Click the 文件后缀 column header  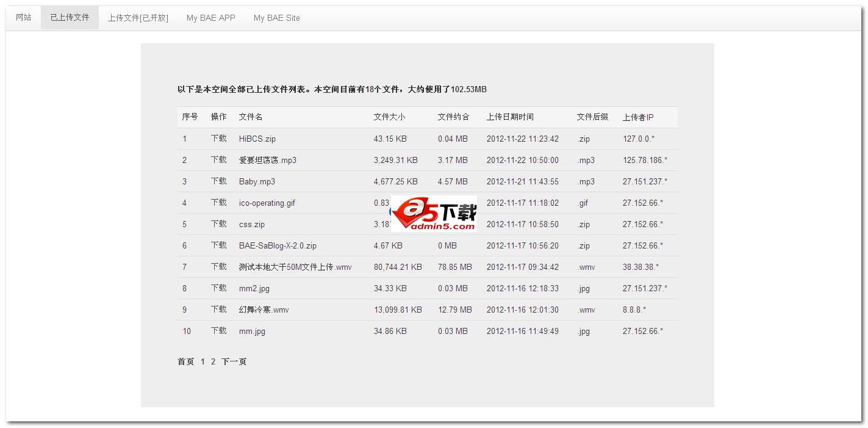(x=592, y=117)
